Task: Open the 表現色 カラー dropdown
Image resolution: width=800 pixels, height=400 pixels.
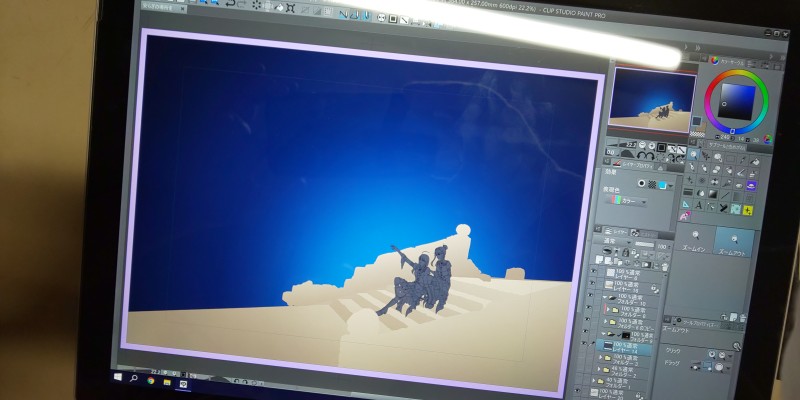Action: pyautogui.click(x=628, y=202)
